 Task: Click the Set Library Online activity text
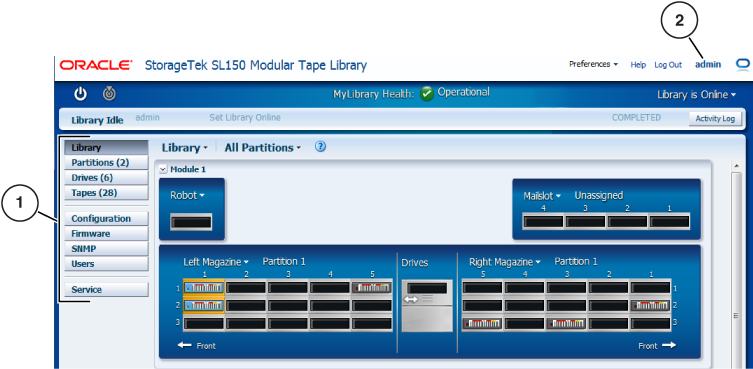pos(245,118)
